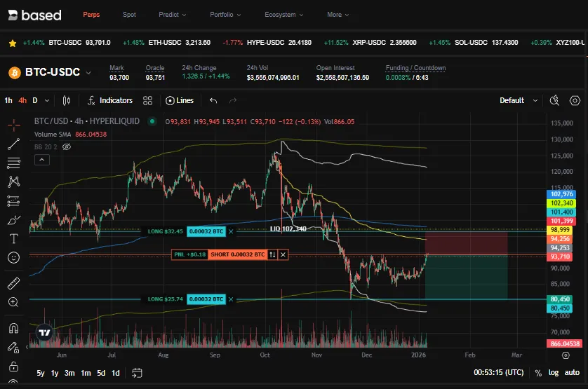Select the crosshair cursor tool
The image size is (588, 389).
(13, 125)
